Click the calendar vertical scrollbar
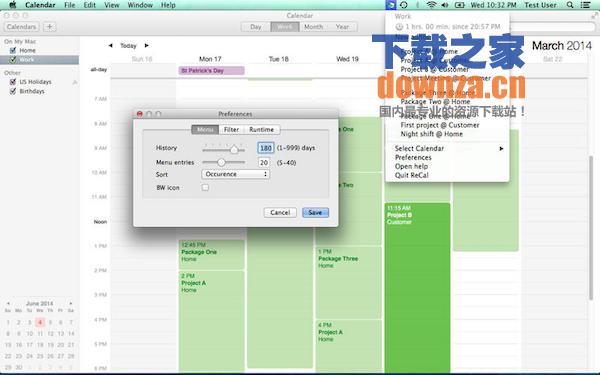Viewport: 600px width, 375px height. click(592, 228)
